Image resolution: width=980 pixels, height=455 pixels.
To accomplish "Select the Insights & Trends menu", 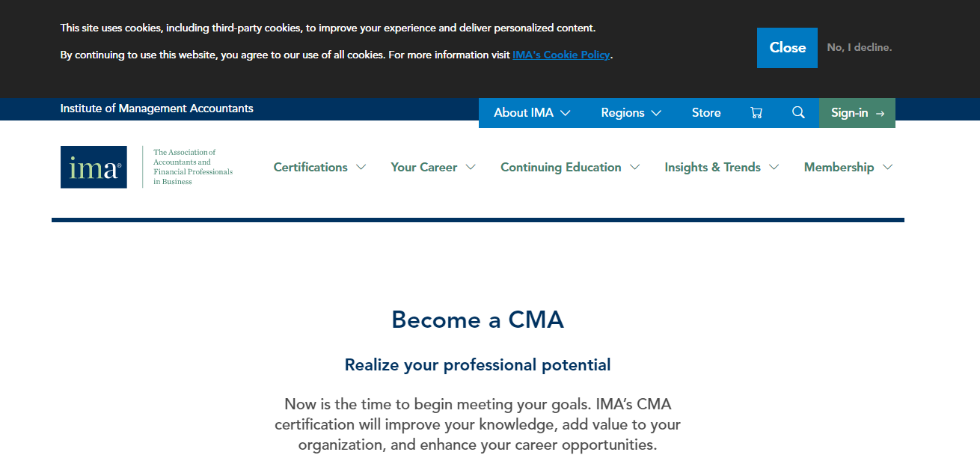I will 712,167.
